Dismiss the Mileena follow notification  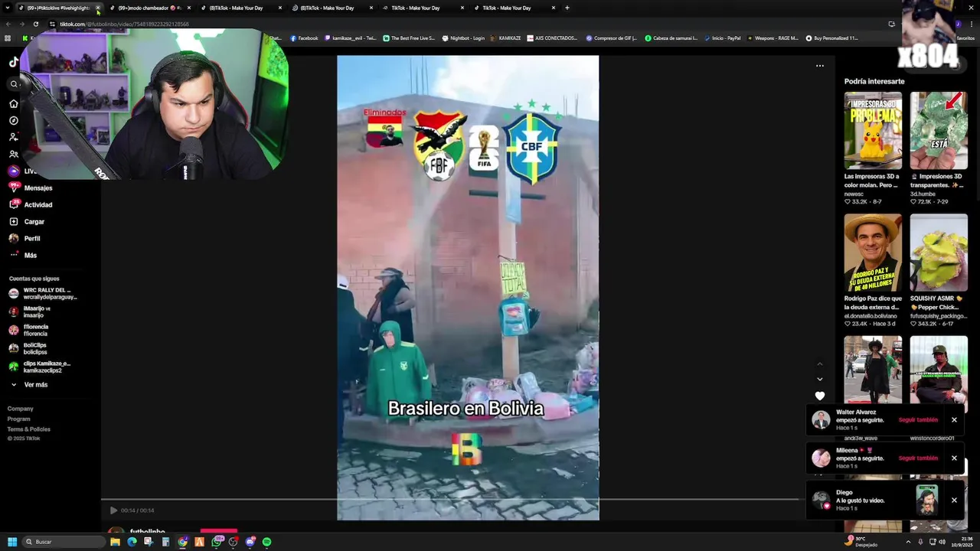954,458
